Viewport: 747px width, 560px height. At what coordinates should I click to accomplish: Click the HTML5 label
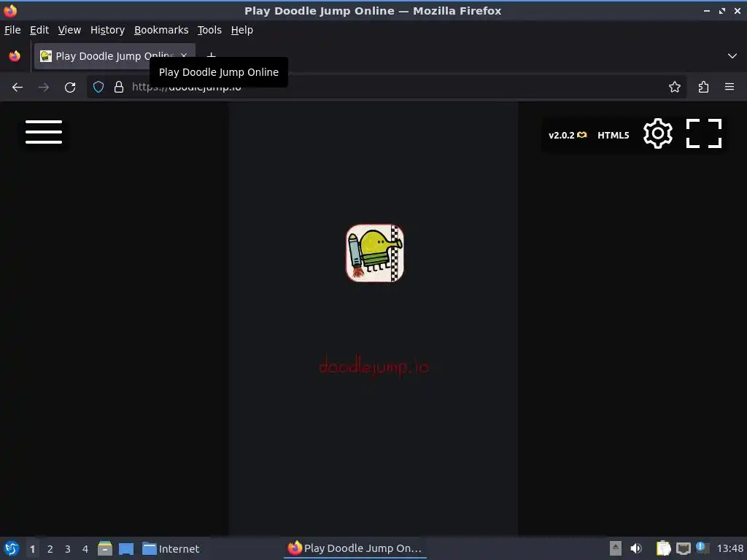point(613,135)
